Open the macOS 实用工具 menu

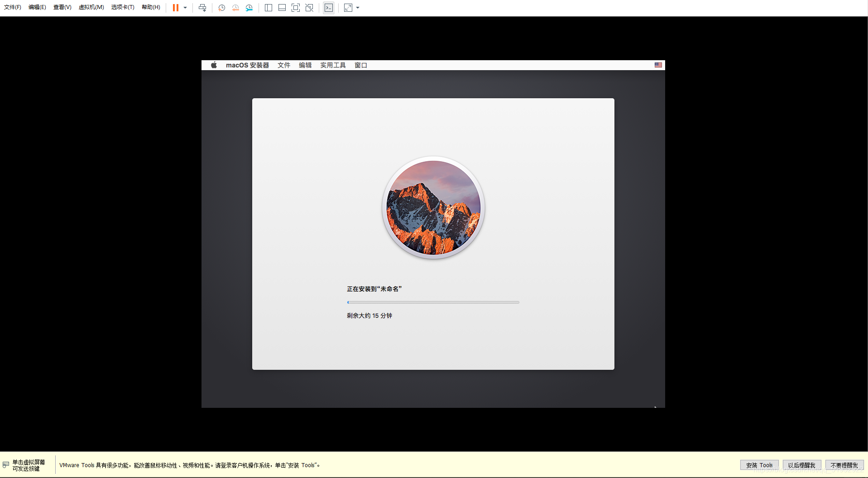333,65
